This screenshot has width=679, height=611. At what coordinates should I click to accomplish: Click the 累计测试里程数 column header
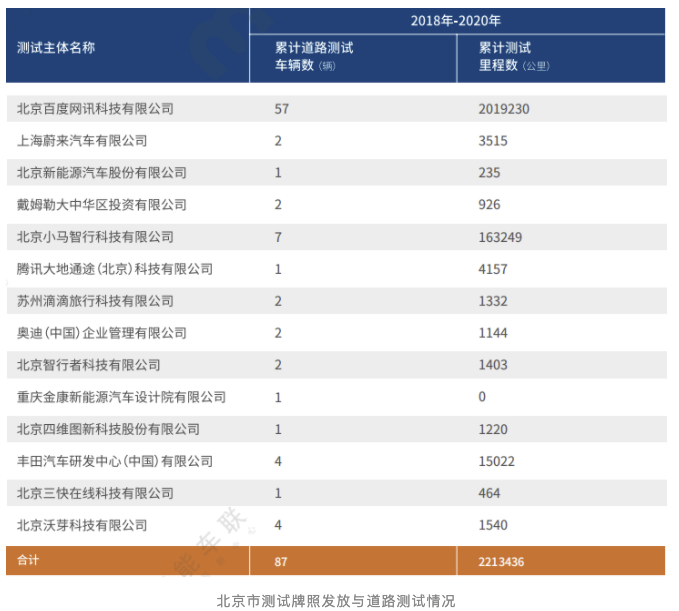(514, 57)
